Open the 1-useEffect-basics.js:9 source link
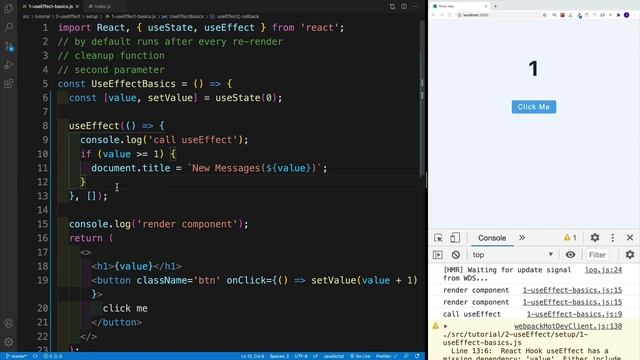Screen dimensions: 640x360 point(574,314)
